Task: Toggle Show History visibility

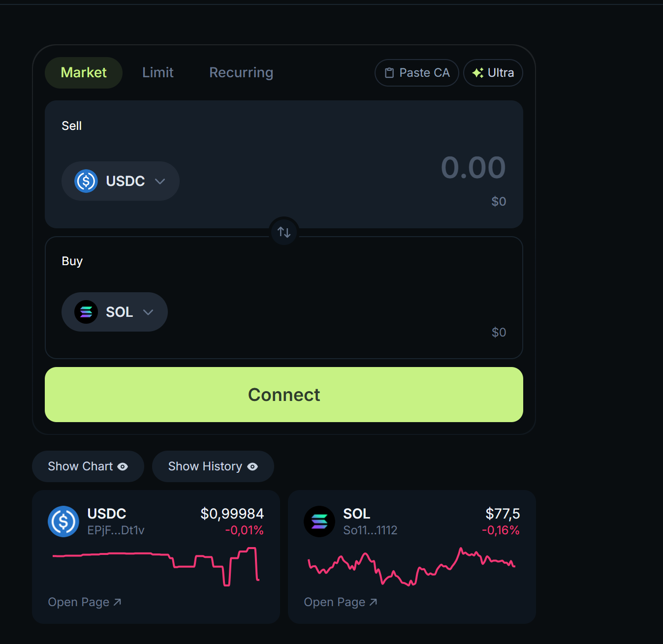Action: click(213, 466)
